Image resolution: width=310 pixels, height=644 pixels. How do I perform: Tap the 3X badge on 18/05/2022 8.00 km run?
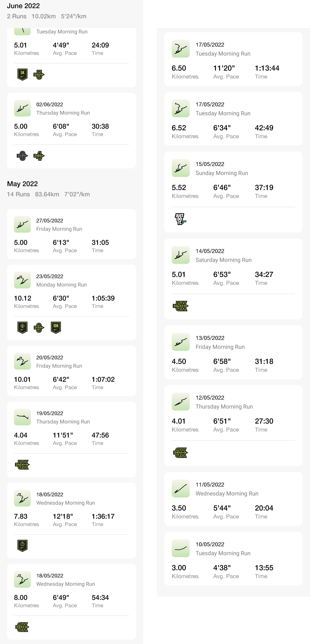22,627
